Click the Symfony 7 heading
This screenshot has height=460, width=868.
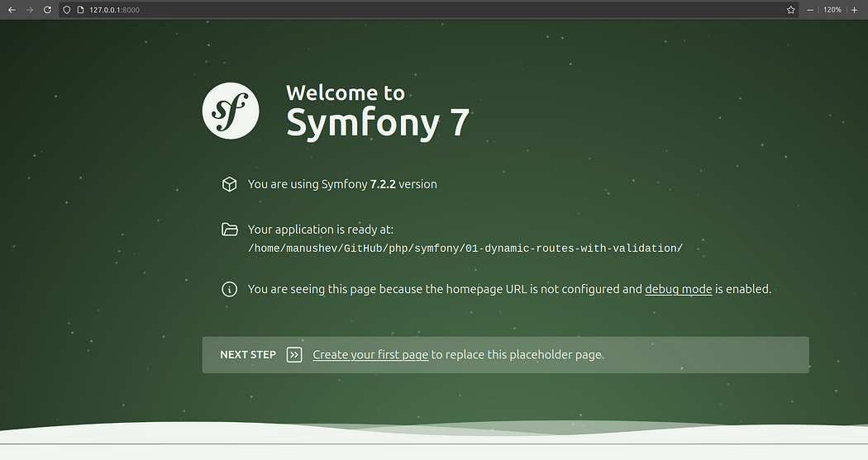coord(378,122)
